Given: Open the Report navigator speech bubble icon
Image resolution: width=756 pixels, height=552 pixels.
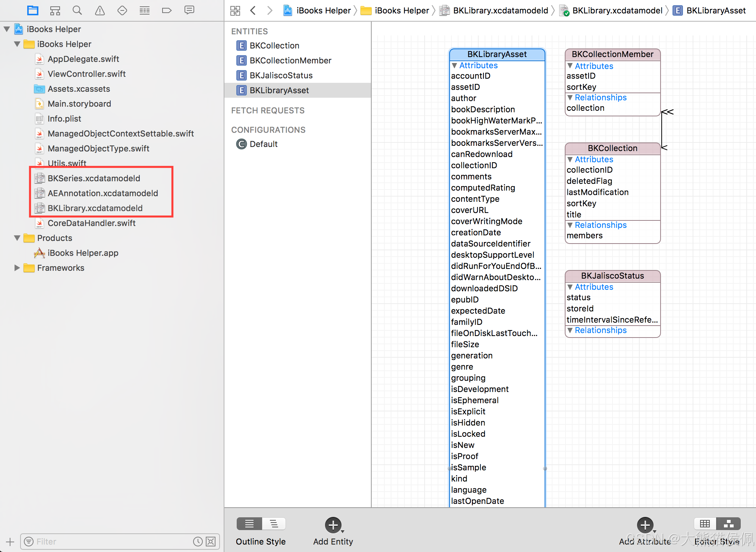Looking at the screenshot, I should pos(189,10).
